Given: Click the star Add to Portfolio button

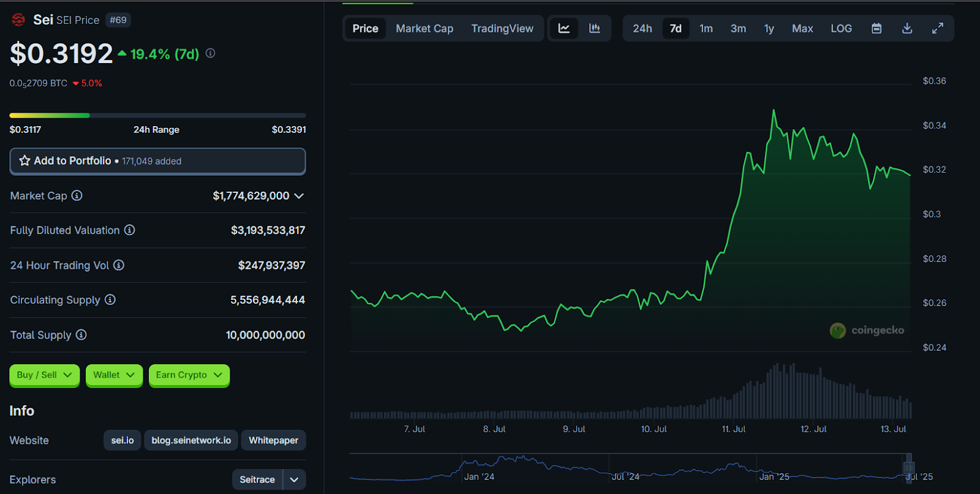Looking at the screenshot, I should [157, 161].
